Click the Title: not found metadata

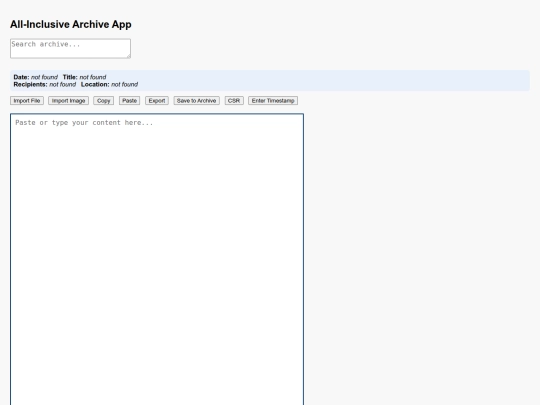coord(84,77)
